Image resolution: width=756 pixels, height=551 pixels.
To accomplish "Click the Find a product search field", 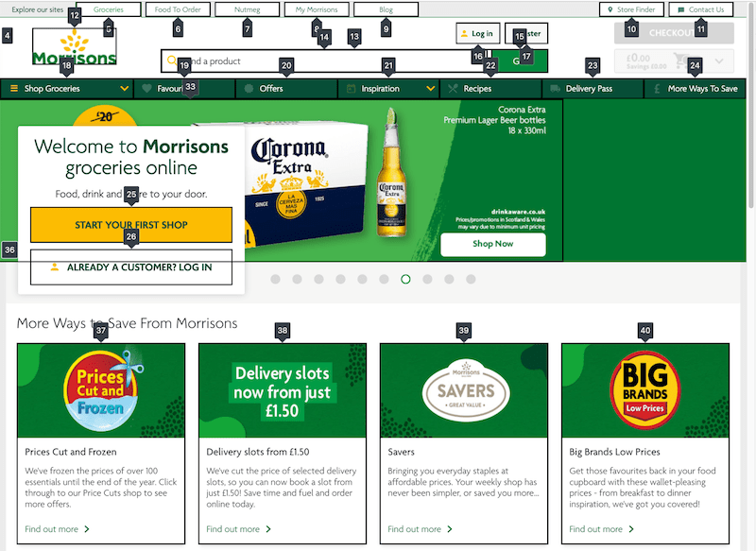I will tap(326, 61).
